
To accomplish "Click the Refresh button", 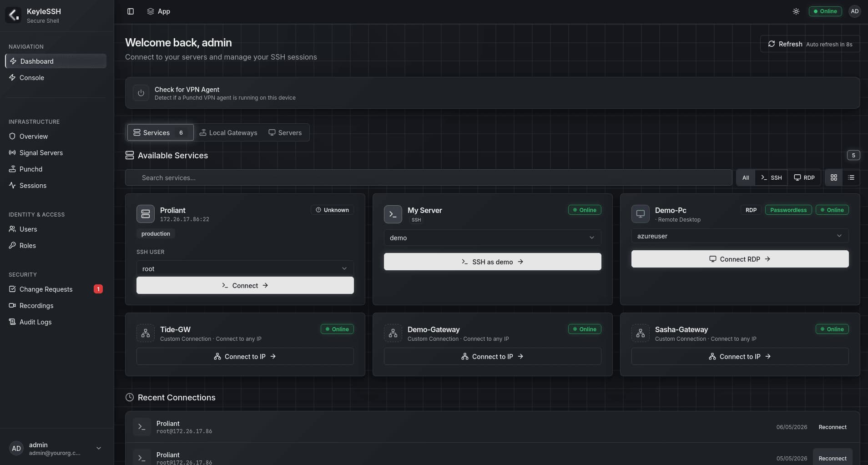I will click(810, 44).
